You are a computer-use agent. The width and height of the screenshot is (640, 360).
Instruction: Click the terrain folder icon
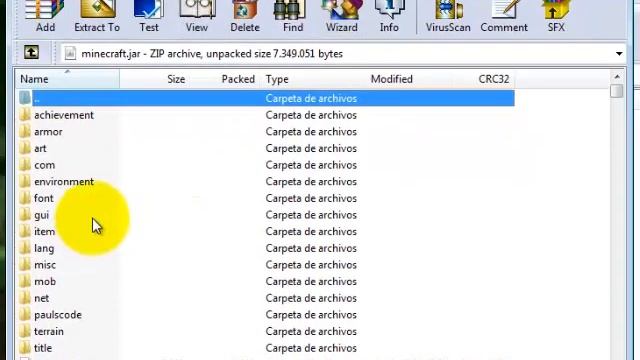[x=25, y=331]
